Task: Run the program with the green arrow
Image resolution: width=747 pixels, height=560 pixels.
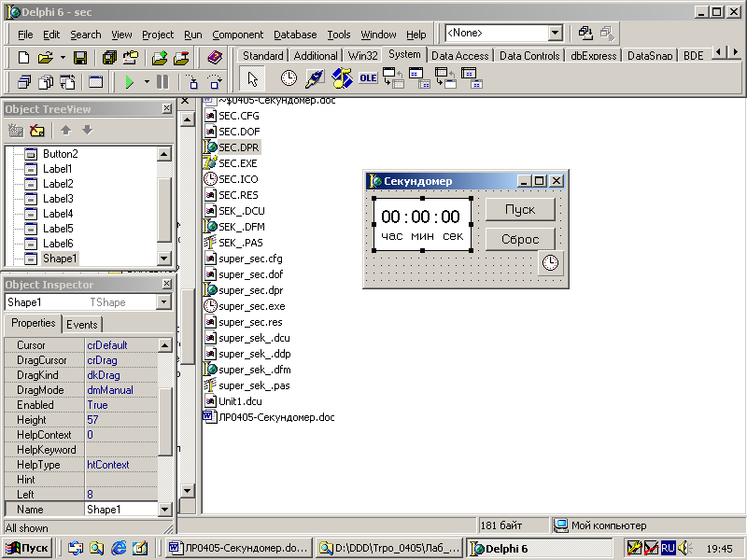Action: tap(129, 82)
